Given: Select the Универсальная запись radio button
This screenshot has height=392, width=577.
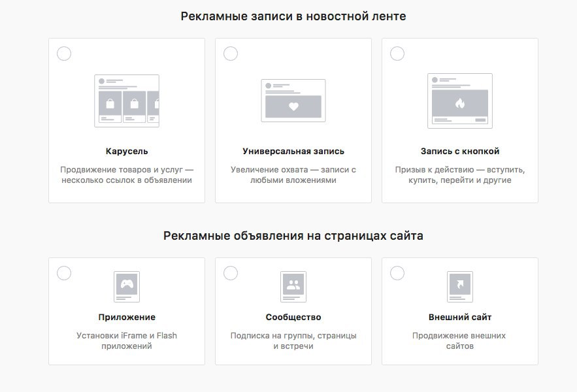Looking at the screenshot, I should coord(231,54).
